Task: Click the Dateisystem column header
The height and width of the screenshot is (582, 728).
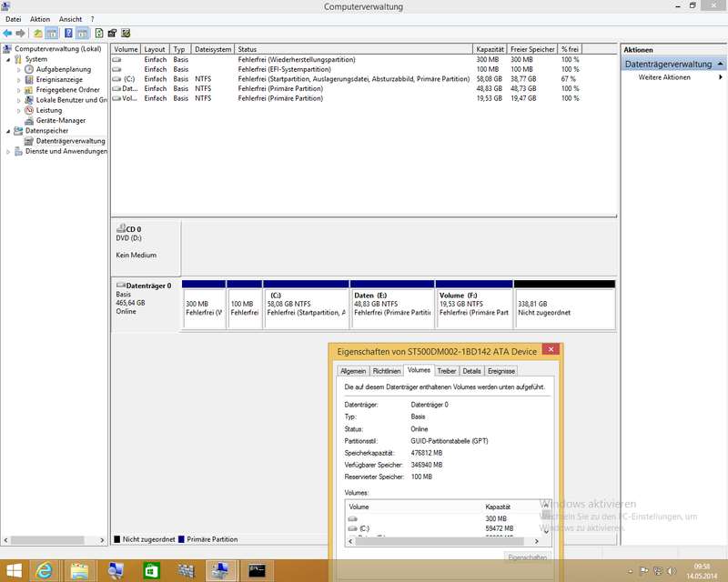Action: point(213,49)
